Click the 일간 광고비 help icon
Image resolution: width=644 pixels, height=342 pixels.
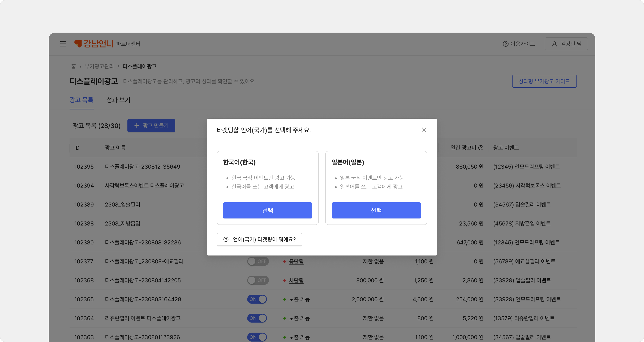tap(481, 148)
